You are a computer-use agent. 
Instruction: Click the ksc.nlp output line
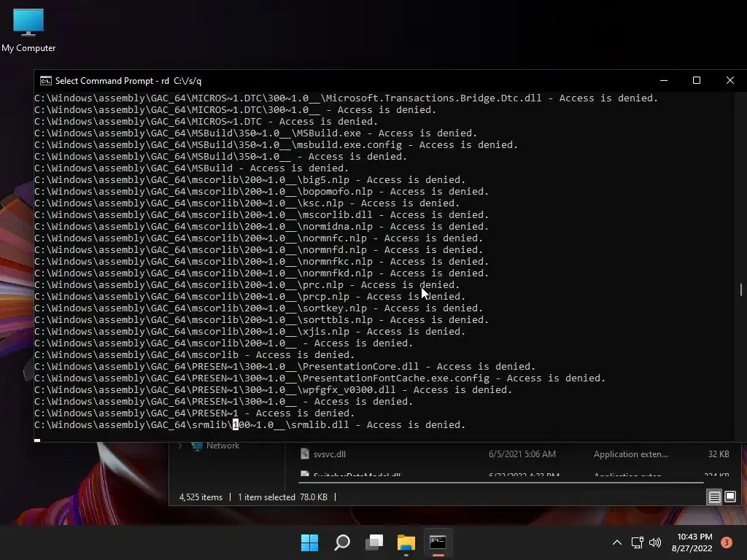(x=247, y=203)
